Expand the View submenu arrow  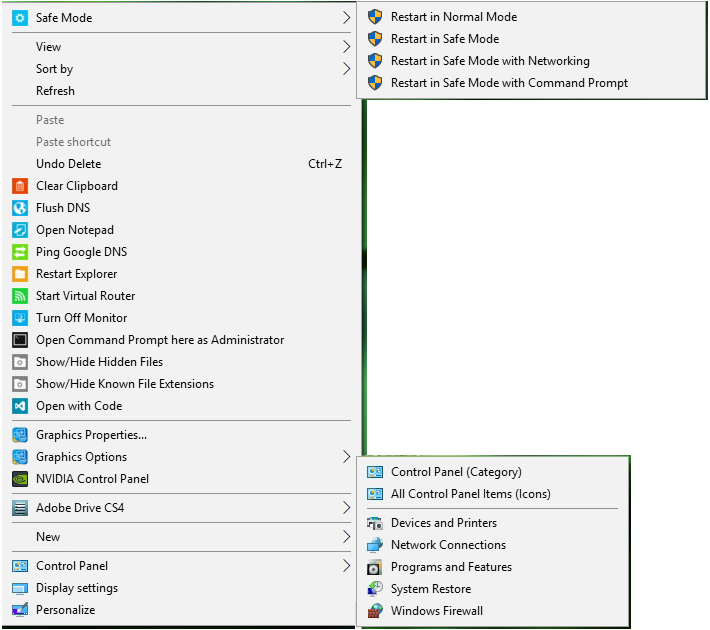point(346,47)
